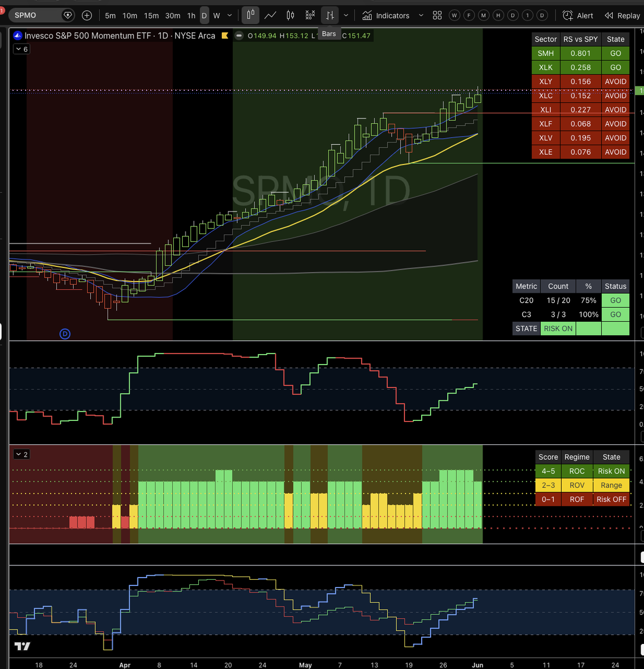Expand the chart style dropdown arrow
Viewport: 644px width, 669px height.
[346, 16]
